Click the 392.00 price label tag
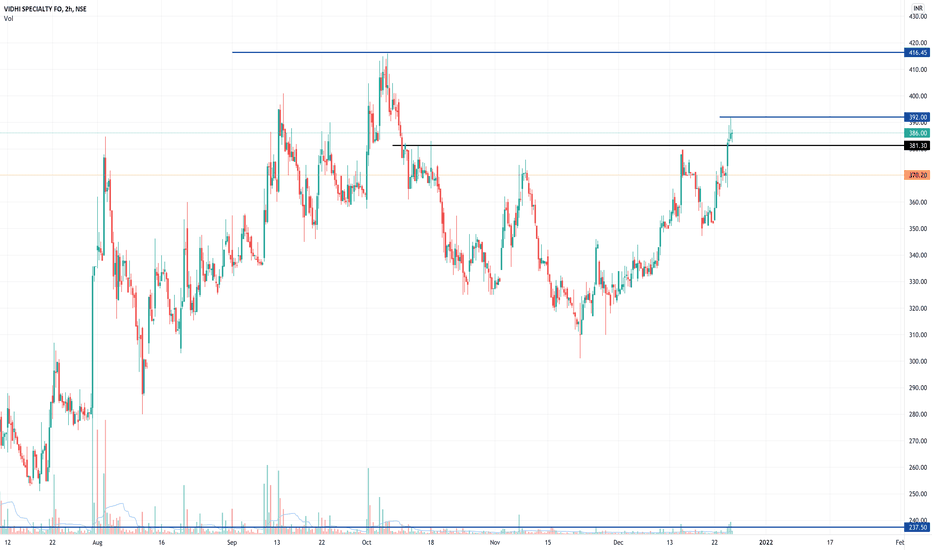Viewport: 932px width, 550px height. [x=917, y=117]
